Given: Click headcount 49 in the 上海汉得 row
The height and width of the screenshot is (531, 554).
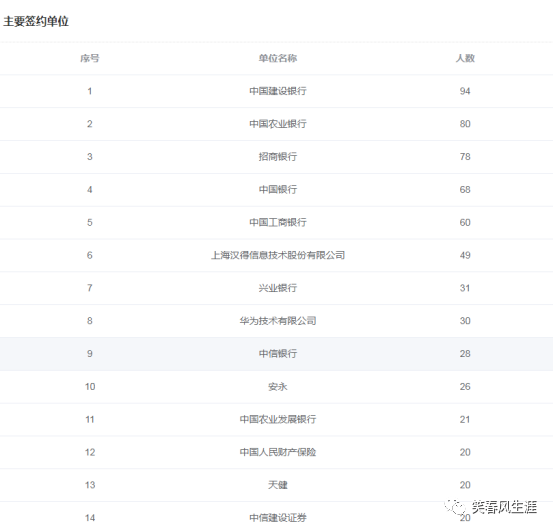Looking at the screenshot, I should coord(465,255).
